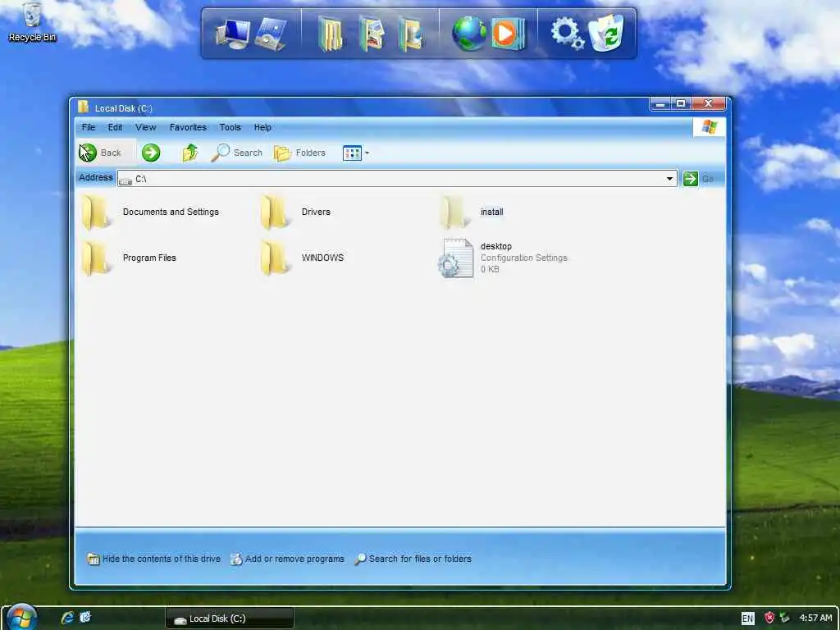Click Add or remove programs link
Viewport: 840px width, 630px height.
pyautogui.click(x=288, y=559)
